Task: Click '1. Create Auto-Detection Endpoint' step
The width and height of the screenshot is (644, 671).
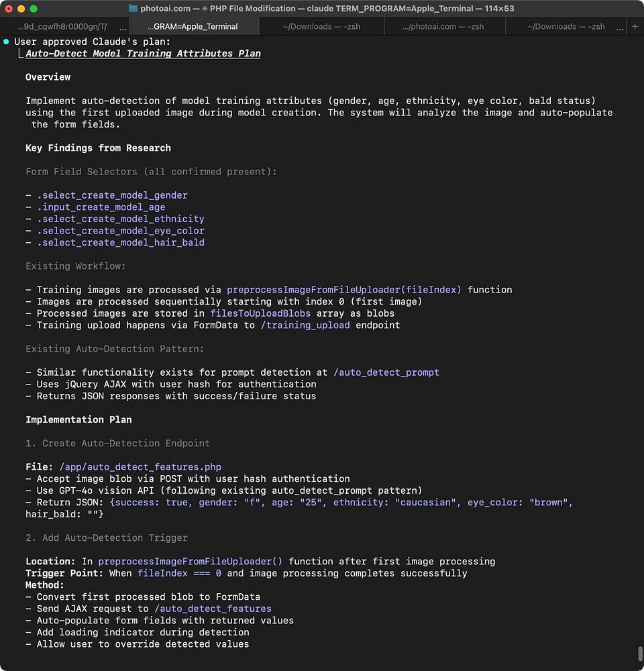Action: [117, 444]
